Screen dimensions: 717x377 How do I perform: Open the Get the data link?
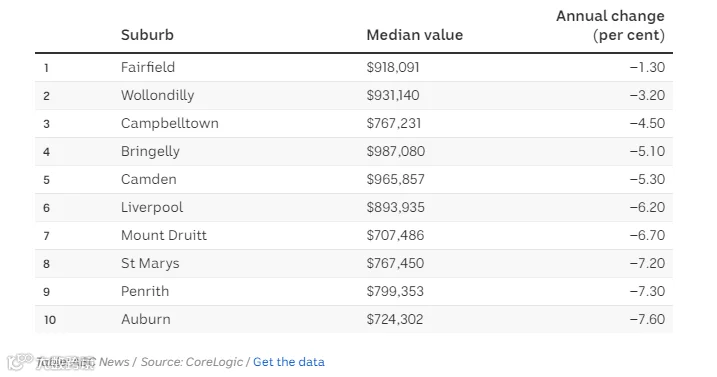[289, 362]
